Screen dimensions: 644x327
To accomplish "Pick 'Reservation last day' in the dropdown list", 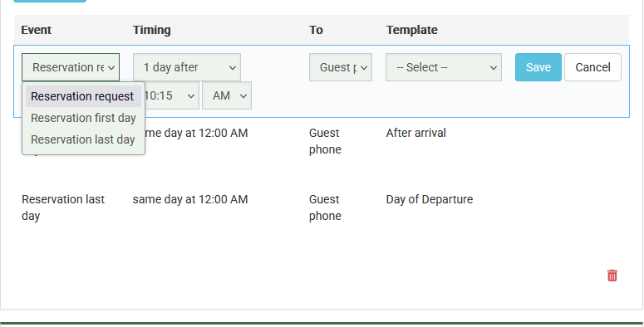I will click(83, 139).
